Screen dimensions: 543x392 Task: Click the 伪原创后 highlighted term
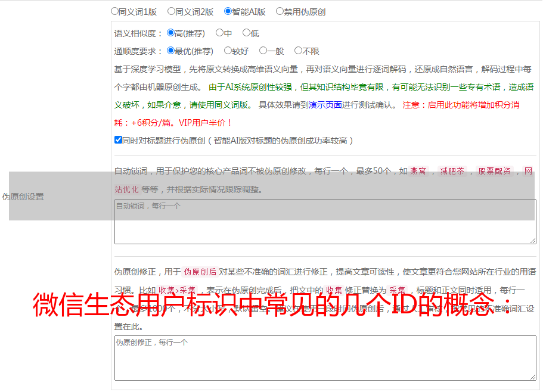click(x=200, y=272)
